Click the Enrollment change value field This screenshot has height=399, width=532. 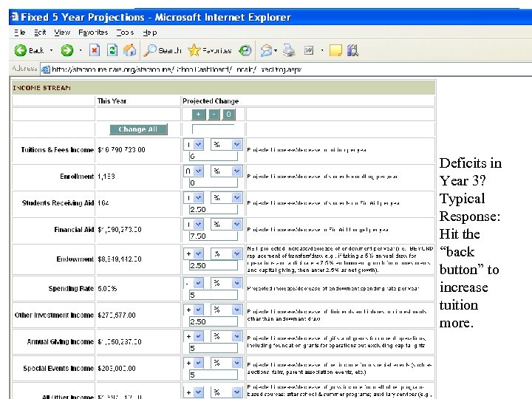tap(214, 183)
